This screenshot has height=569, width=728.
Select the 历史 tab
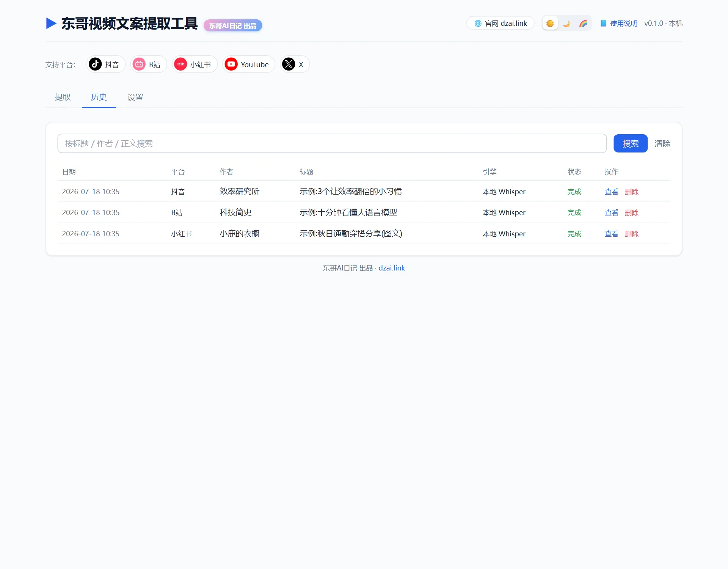click(99, 97)
